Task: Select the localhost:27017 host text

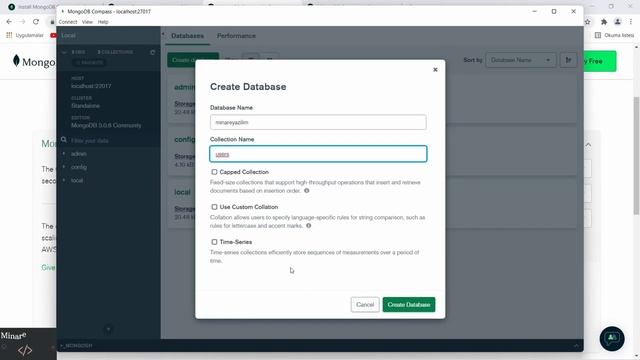Action: coord(91,86)
